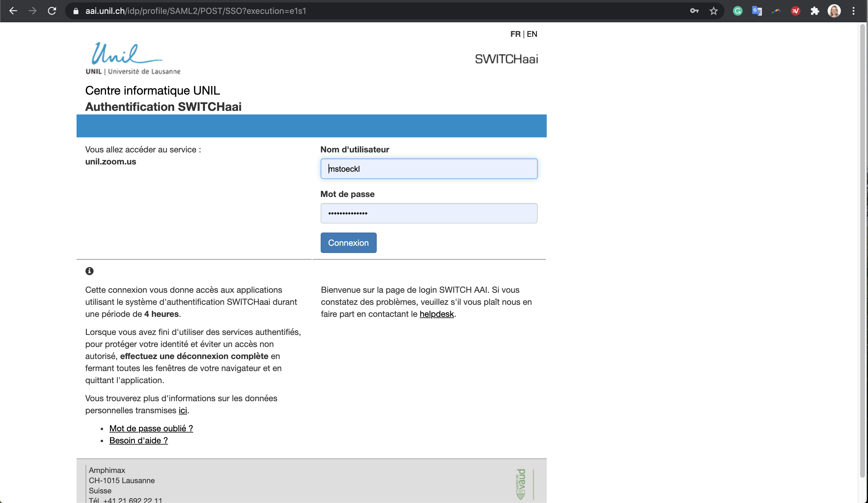
Task: Click the red ExpressVPN extension icon
Action: click(x=795, y=11)
